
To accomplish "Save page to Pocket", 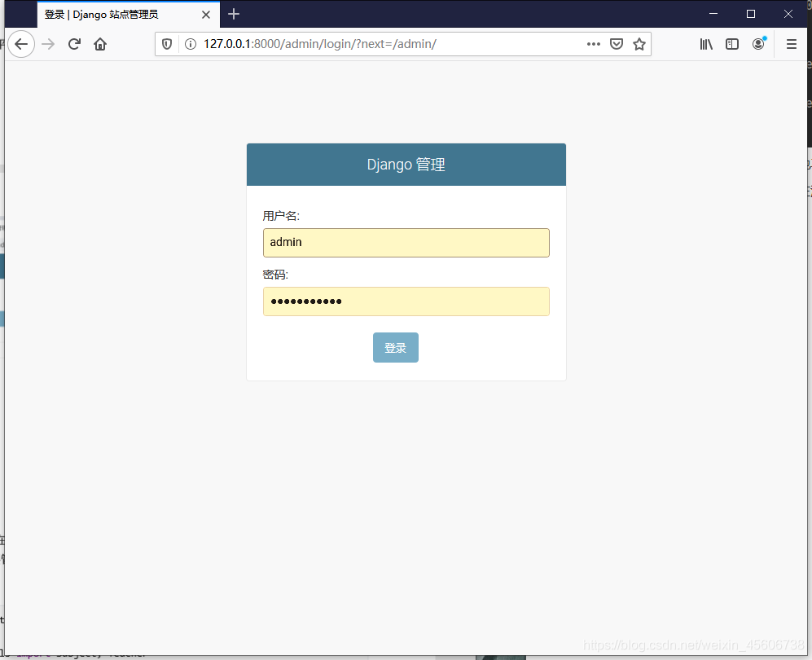I will click(617, 44).
